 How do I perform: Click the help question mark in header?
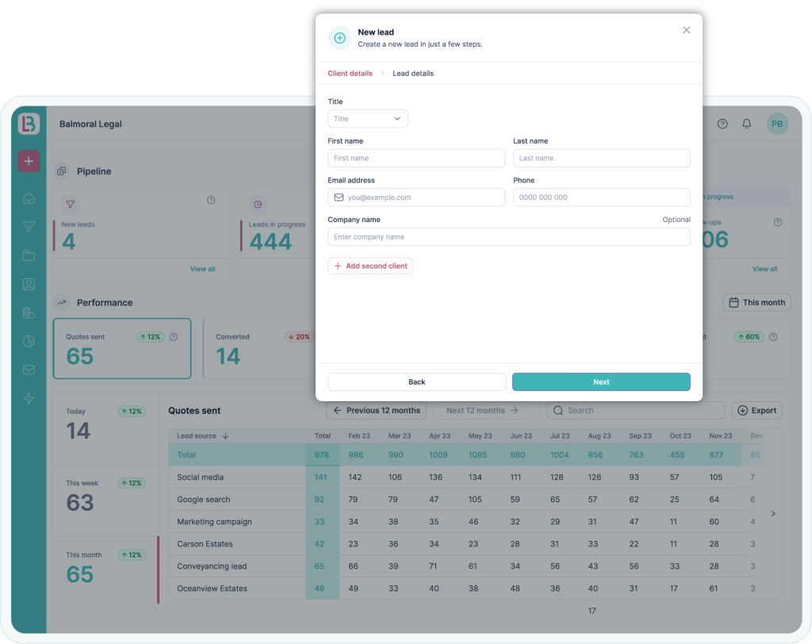[722, 124]
